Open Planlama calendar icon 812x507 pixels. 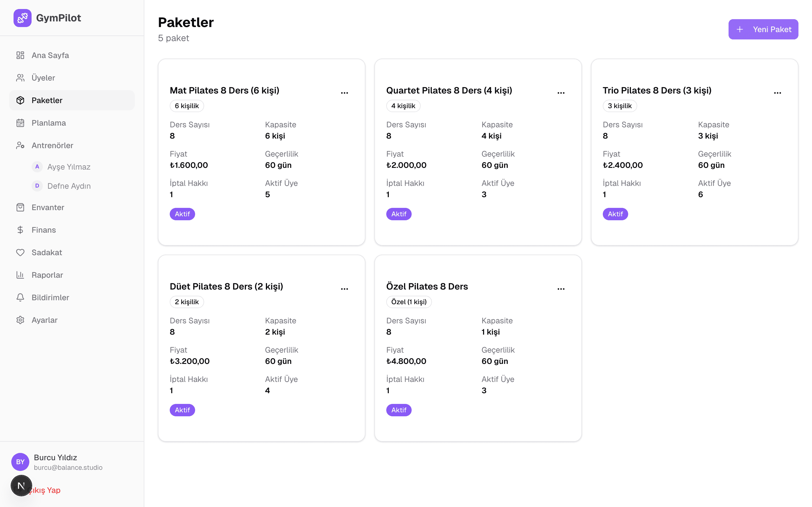(20, 123)
